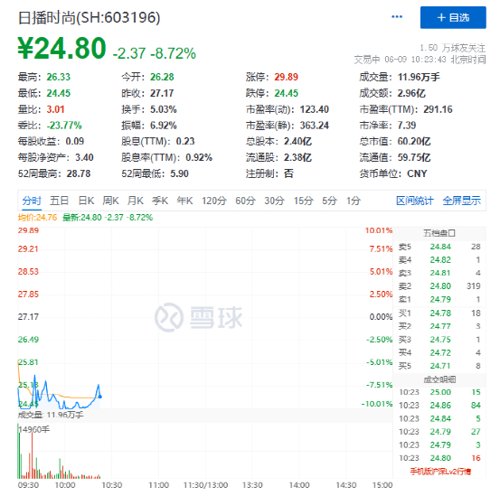The height and width of the screenshot is (496, 500).
Task: Click the 成交明细 header
Action: point(439,379)
